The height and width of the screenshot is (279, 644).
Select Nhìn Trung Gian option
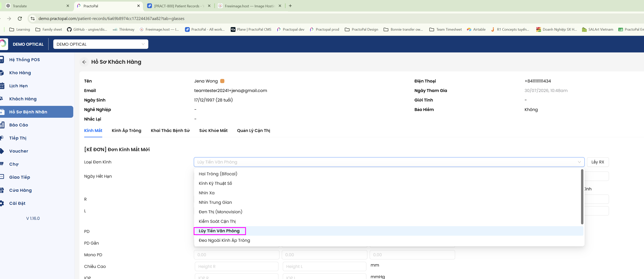click(x=389, y=202)
